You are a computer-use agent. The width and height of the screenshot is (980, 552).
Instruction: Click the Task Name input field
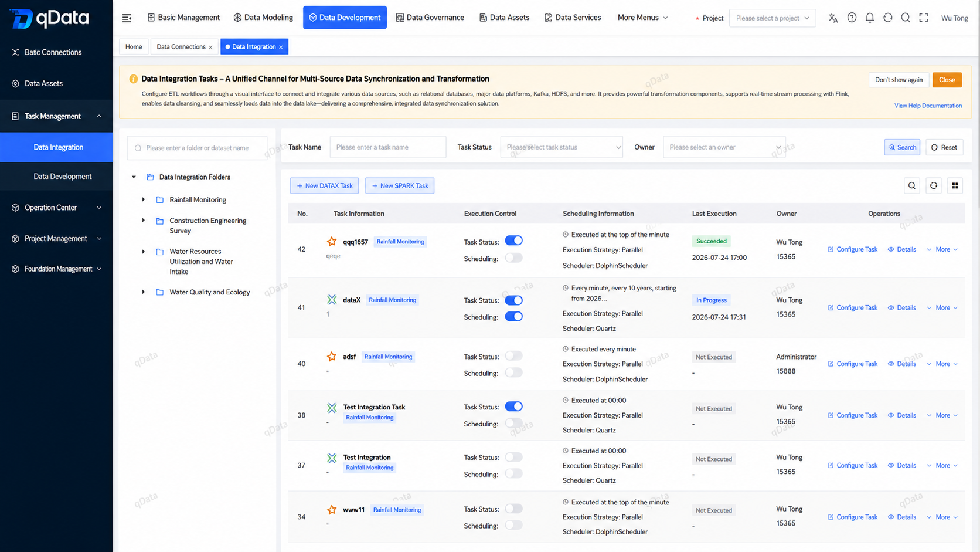click(x=387, y=147)
